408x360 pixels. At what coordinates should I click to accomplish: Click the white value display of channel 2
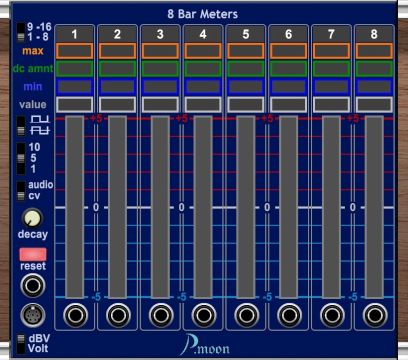pos(117,105)
